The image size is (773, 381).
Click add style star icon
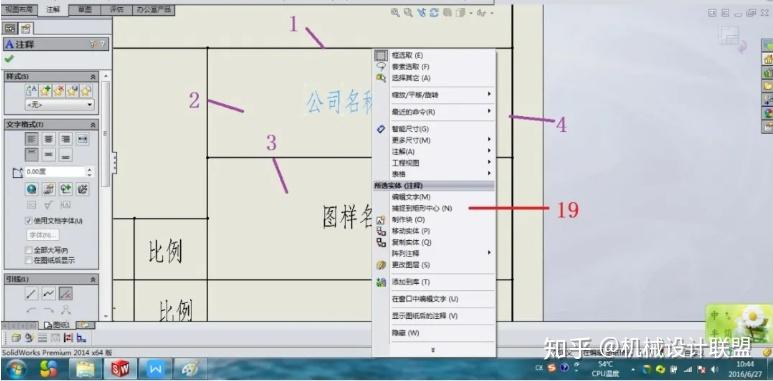(x=45, y=91)
